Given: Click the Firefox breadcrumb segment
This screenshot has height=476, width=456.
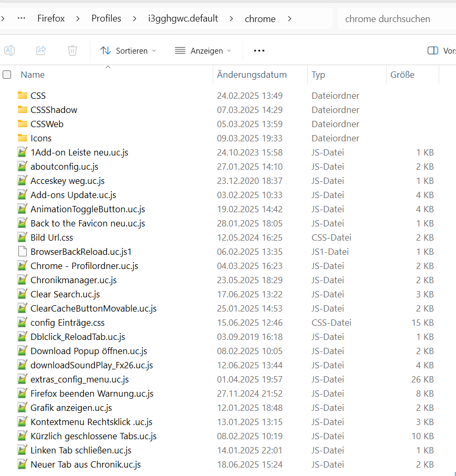Looking at the screenshot, I should pyautogui.click(x=51, y=19).
